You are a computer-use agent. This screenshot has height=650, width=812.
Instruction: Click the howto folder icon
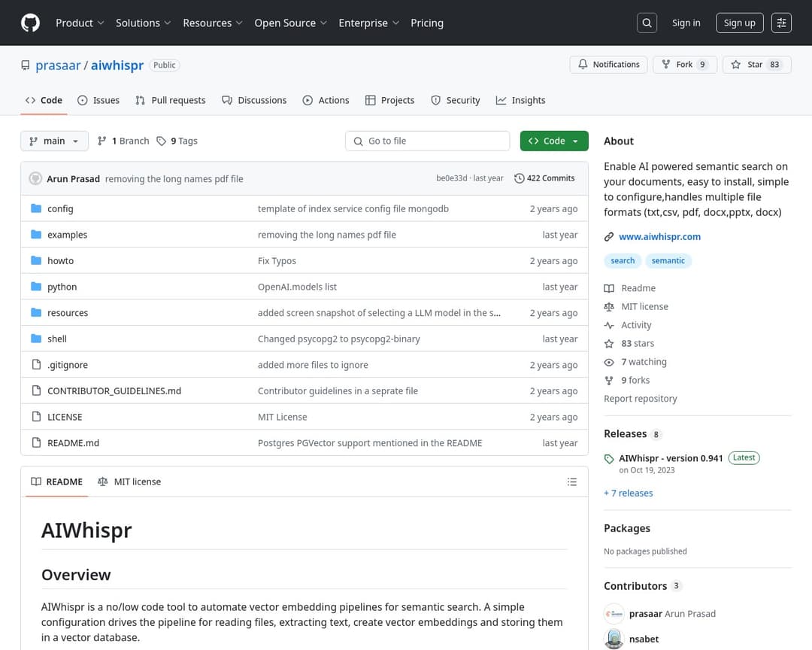coord(36,260)
